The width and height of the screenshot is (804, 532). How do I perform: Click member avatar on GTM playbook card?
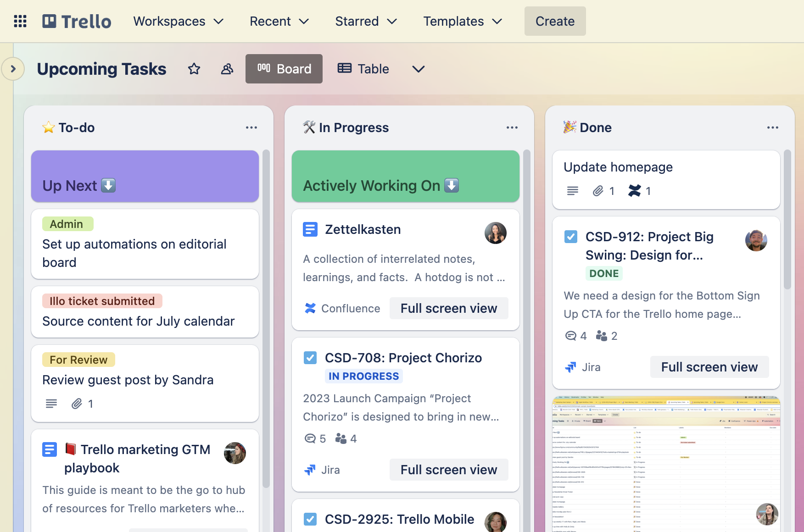(235, 453)
